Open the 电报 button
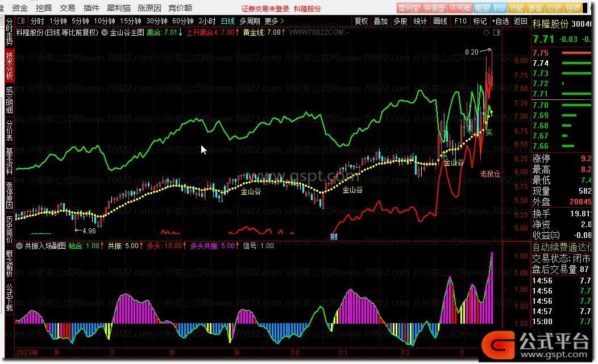Viewport: 598px width, 364px height. pos(482,8)
